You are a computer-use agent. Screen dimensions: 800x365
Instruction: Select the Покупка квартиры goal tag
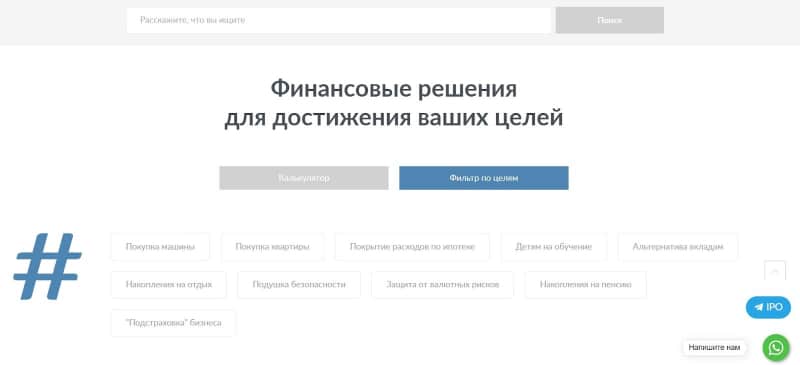(272, 247)
